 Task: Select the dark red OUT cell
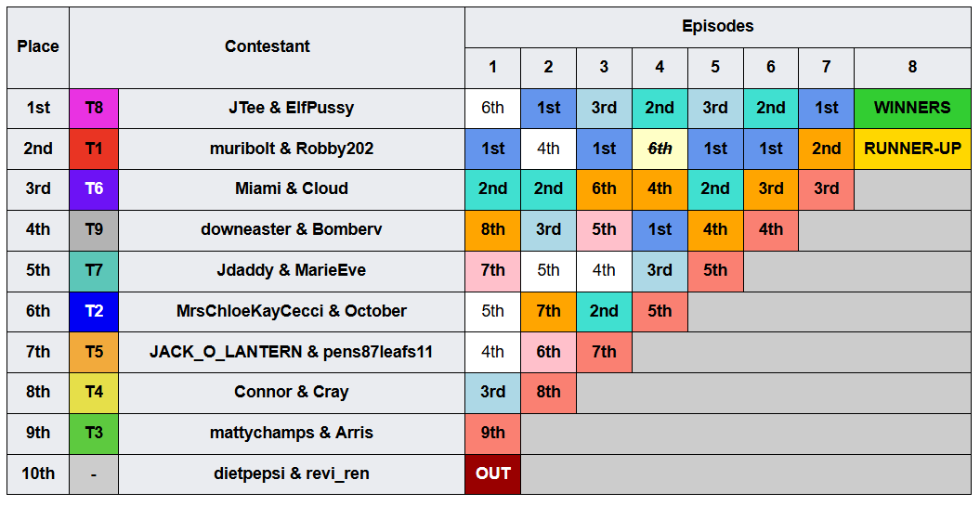(492, 474)
